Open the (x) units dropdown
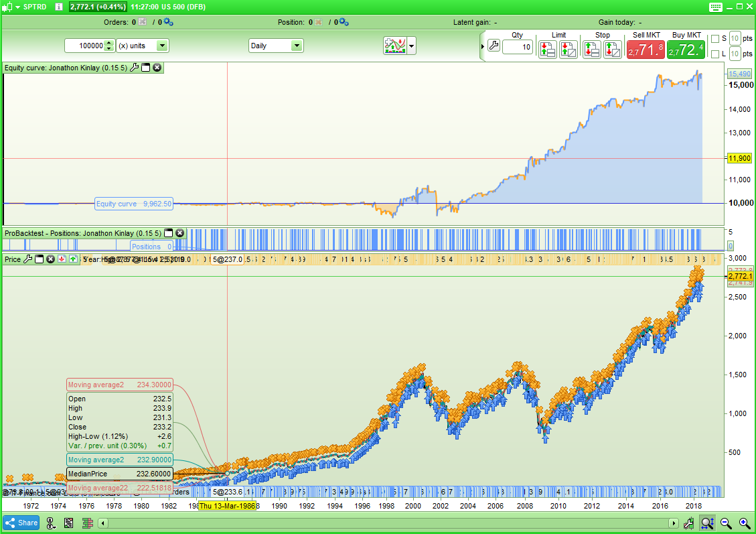 143,46
